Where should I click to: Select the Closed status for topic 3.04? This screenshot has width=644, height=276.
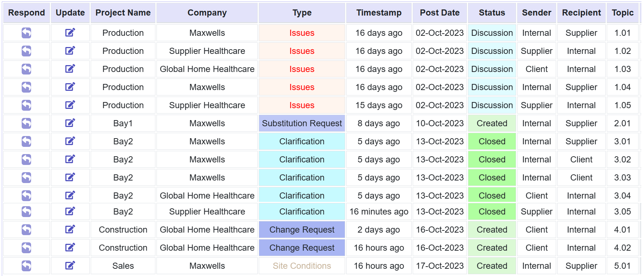[x=492, y=196]
